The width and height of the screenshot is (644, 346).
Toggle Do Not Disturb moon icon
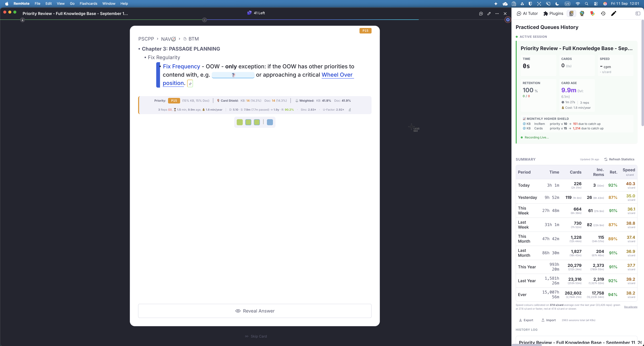tap(557, 4)
